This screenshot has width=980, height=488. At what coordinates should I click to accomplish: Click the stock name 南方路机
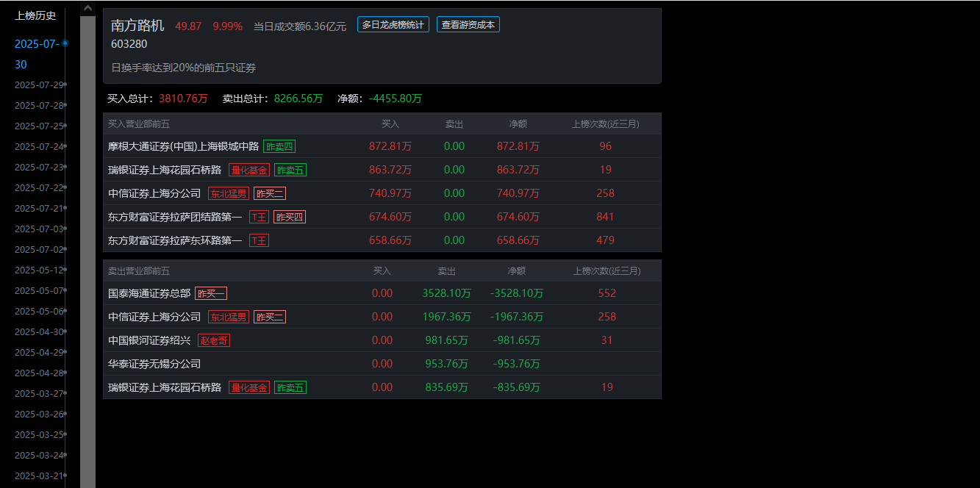tap(137, 26)
